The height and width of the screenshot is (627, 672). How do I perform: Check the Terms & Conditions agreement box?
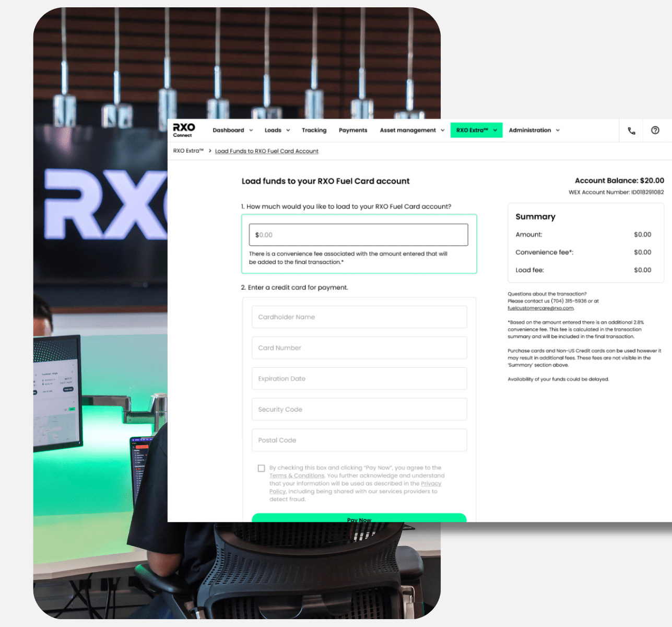(262, 468)
